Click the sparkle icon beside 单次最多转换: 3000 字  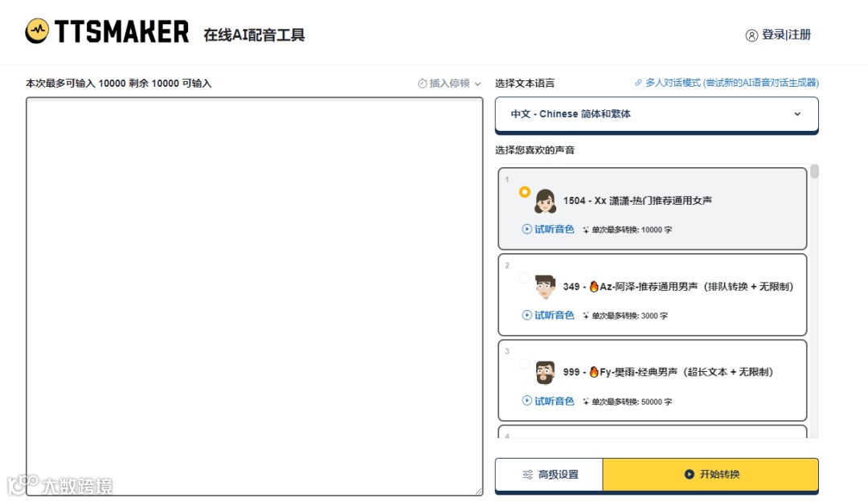point(586,316)
